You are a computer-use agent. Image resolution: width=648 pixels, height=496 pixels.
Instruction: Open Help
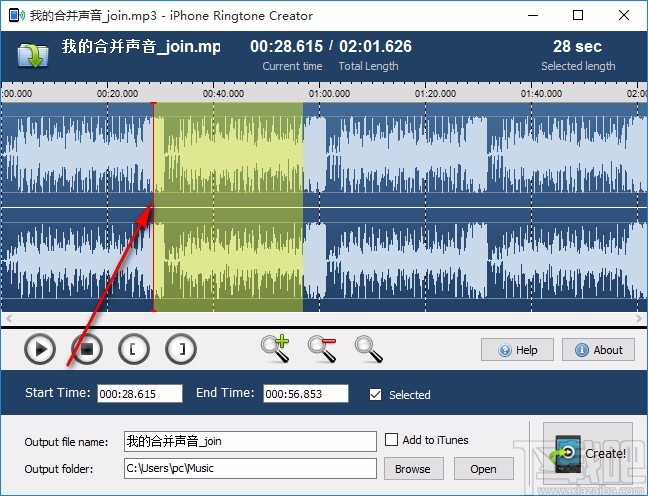pyautogui.click(x=517, y=350)
